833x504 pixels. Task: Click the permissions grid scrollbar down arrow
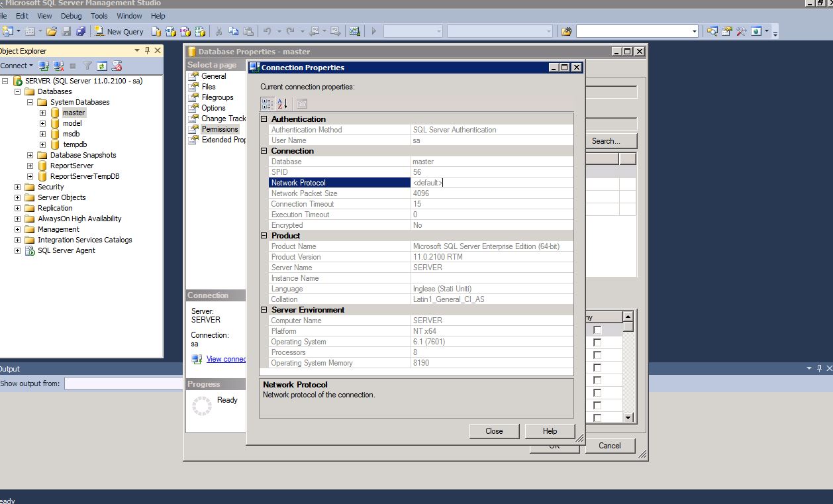coord(628,417)
